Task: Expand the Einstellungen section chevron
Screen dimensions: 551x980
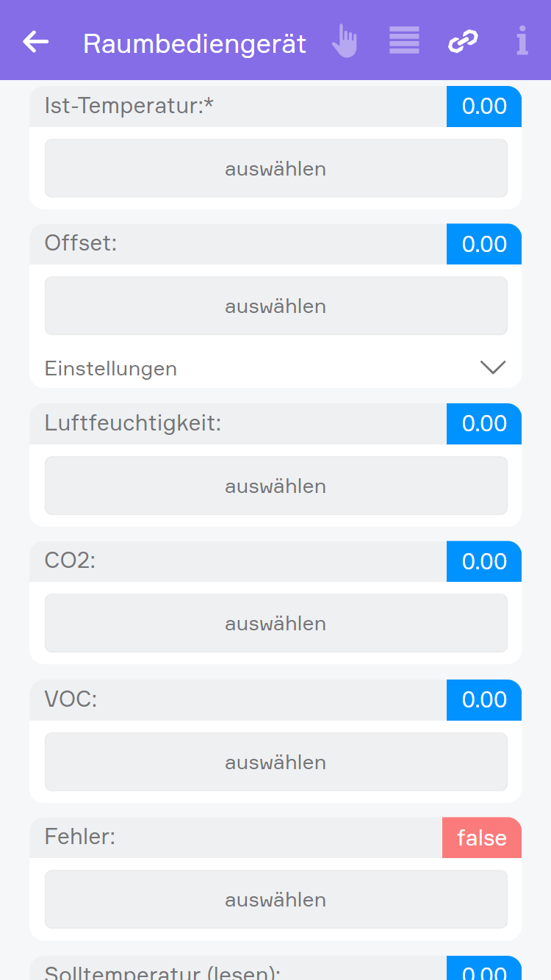Action: (492, 367)
